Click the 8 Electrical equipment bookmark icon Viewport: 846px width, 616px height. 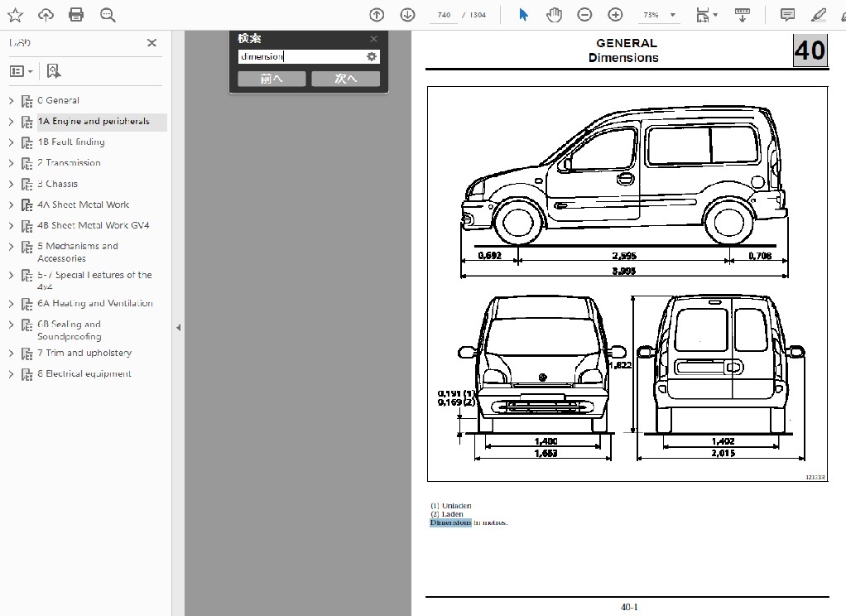coord(27,374)
